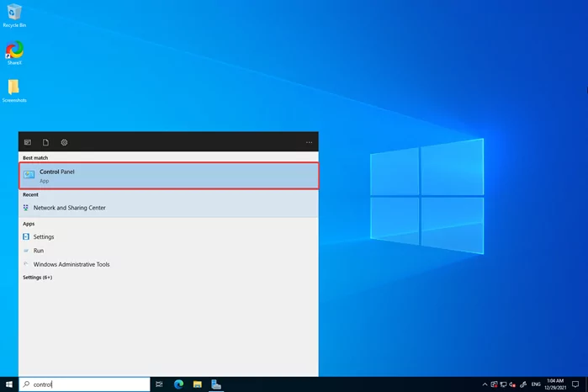This screenshot has width=588, height=392.
Task: Click the taskbar search box containing 'control'
Action: pyautogui.click(x=84, y=384)
